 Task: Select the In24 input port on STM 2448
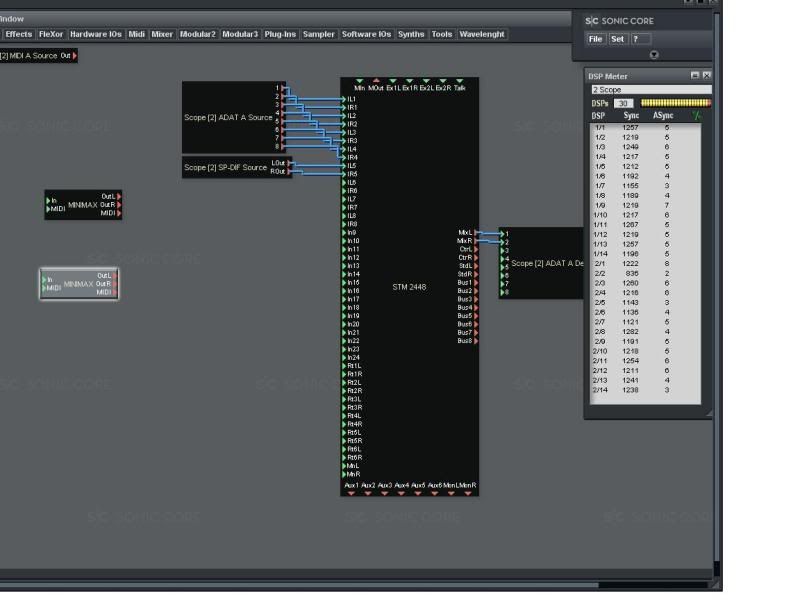coord(344,358)
